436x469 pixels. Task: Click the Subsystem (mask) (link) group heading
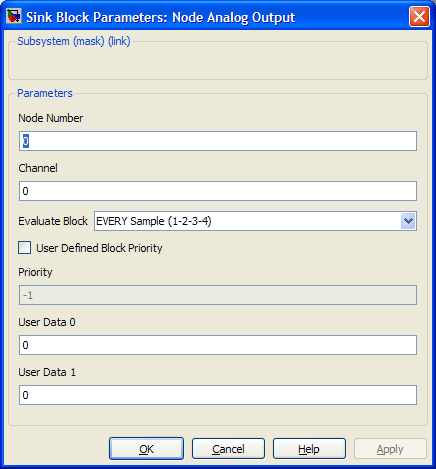coord(74,41)
